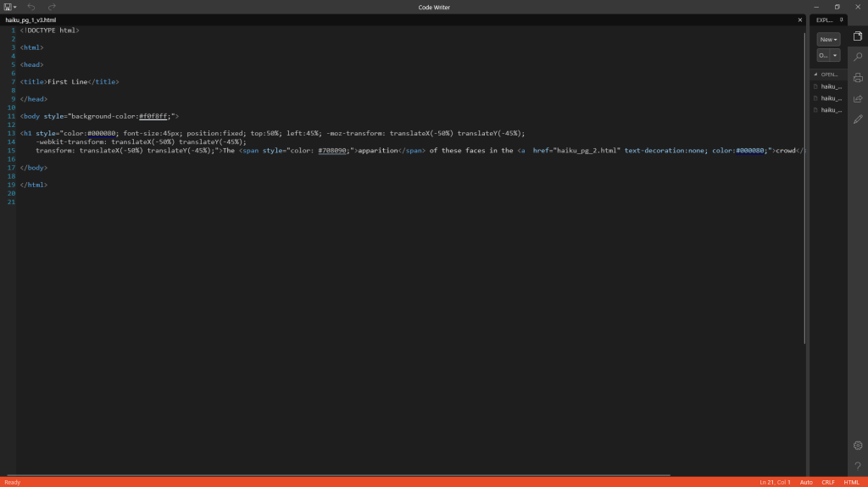
Task: Open Help with the question mark icon
Action: 858,466
